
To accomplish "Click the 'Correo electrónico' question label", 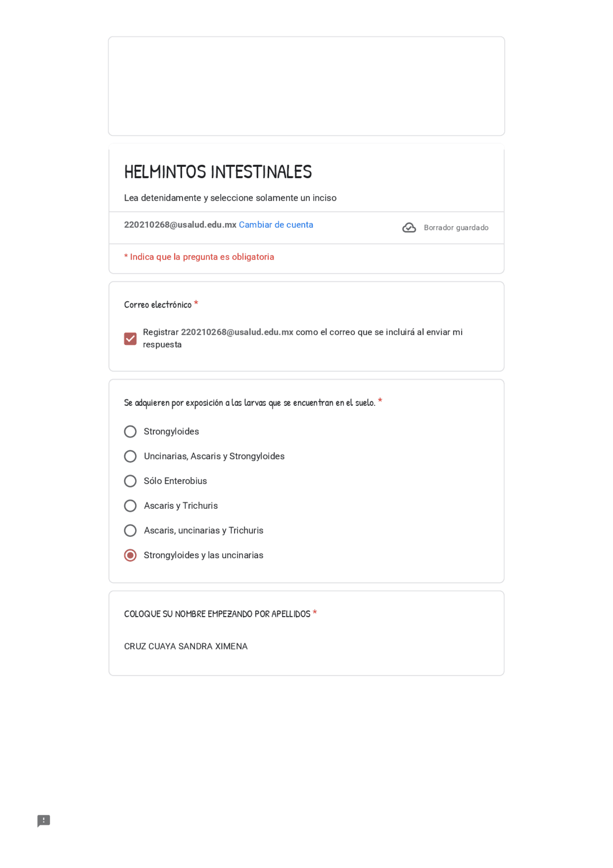I will (158, 305).
